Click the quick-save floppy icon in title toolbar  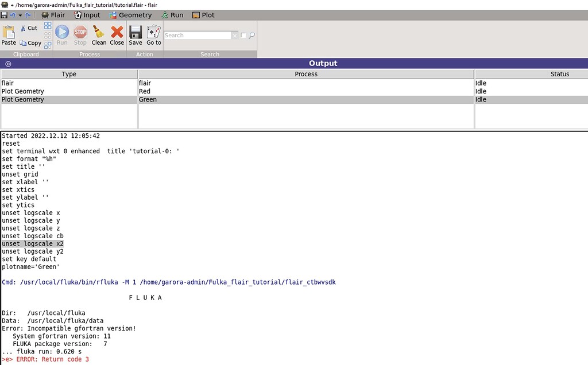click(4, 15)
